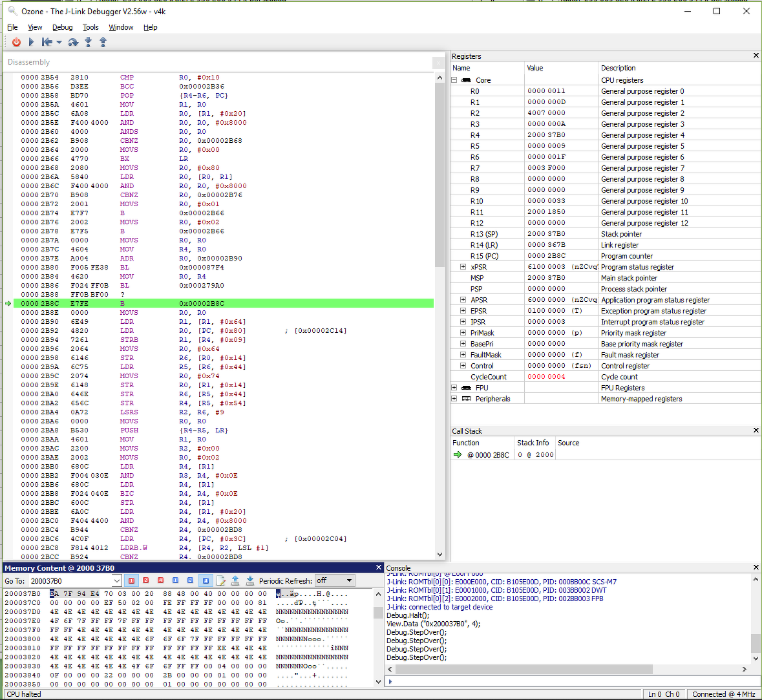Viewport: 762px width, 700px height.
Task: Click the reset target arrow icon
Action: point(47,42)
